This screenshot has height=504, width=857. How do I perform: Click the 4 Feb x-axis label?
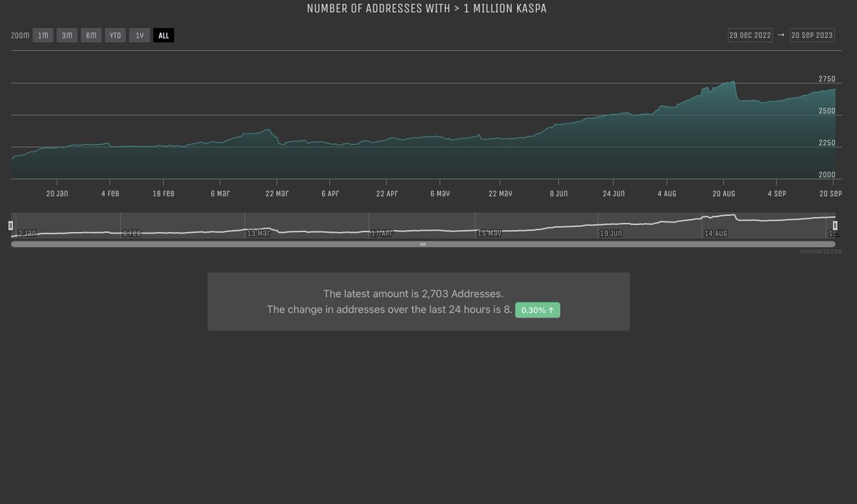pos(111,193)
